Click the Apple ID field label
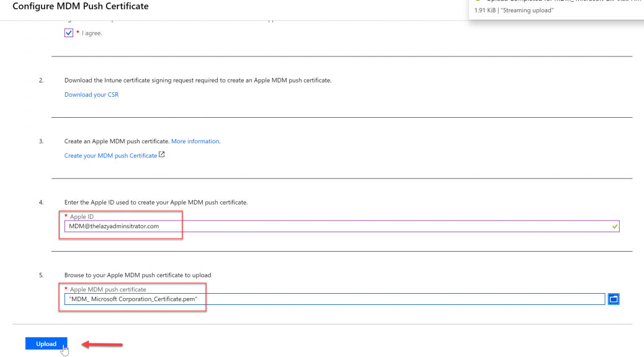 point(81,217)
